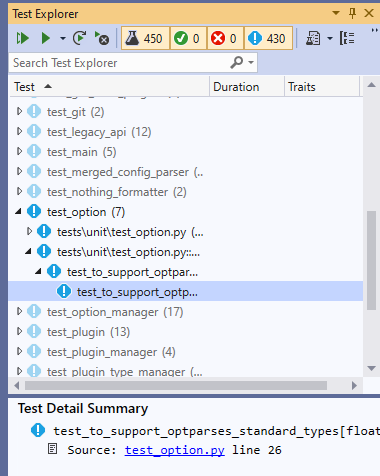Screen dimensions: 380x476
Task: Show toolbar overflow options
Action: point(375,30)
